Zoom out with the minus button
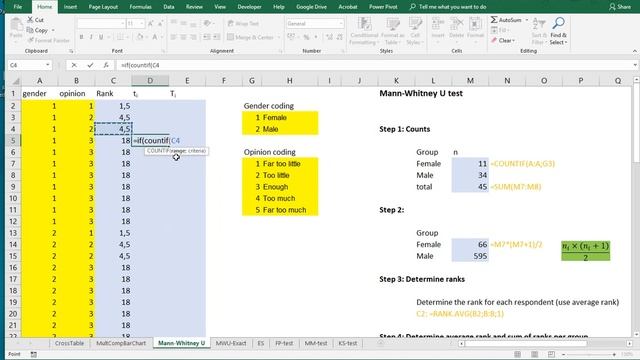 click(564, 354)
